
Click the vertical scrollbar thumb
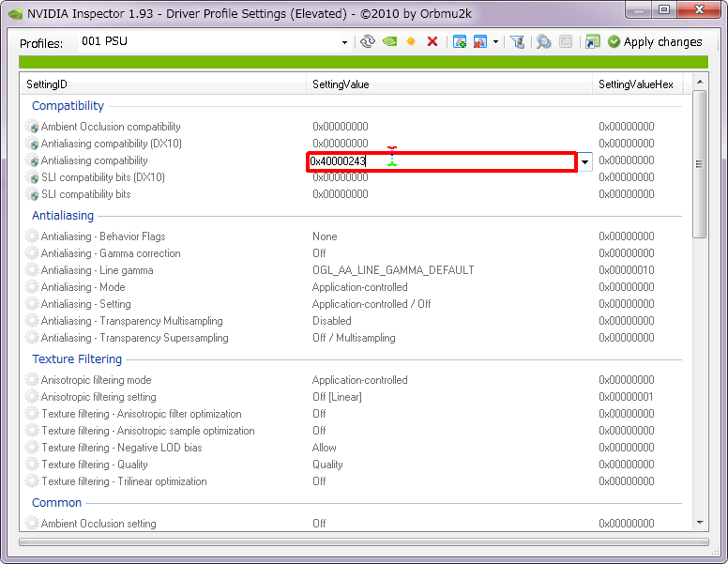click(x=700, y=164)
